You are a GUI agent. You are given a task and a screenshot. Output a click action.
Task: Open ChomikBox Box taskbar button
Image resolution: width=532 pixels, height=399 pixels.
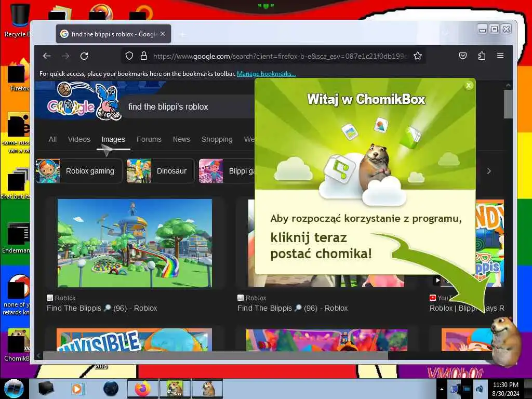pos(175,389)
